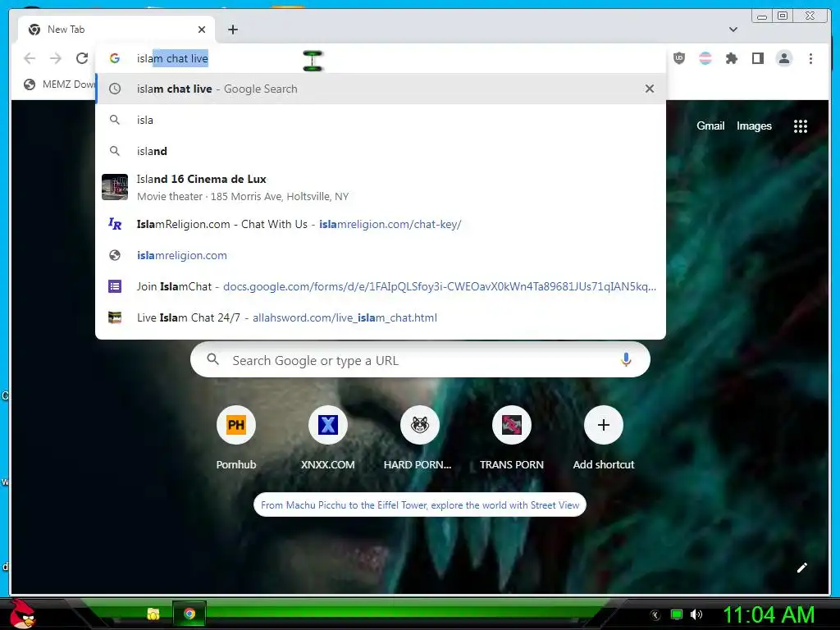The height and width of the screenshot is (630, 840).
Task: Open the striped flag extension icon
Action: (705, 58)
